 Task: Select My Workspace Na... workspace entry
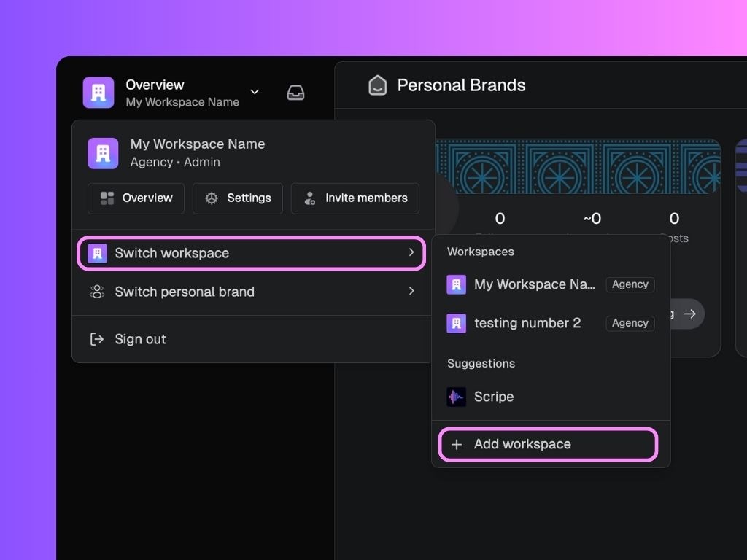(551, 284)
